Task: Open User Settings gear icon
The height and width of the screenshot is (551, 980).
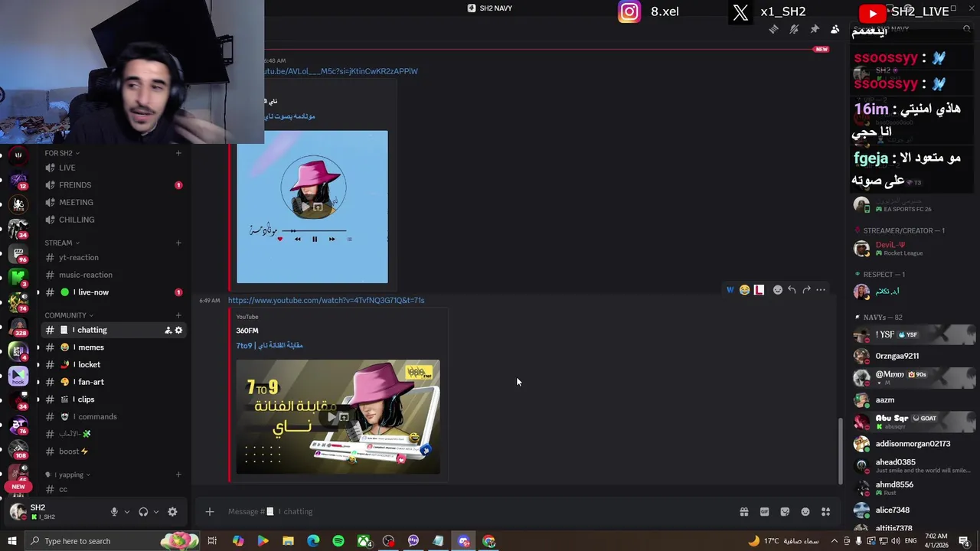Action: pyautogui.click(x=172, y=512)
